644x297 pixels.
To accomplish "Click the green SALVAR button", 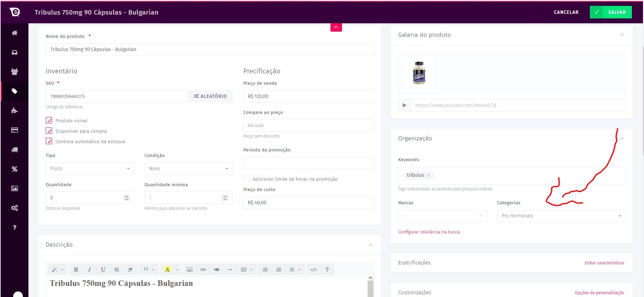I will pos(611,12).
